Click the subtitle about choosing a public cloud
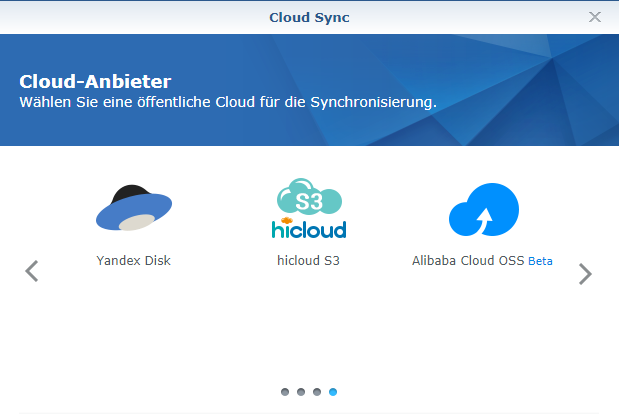This screenshot has width=619, height=414. click(x=228, y=102)
